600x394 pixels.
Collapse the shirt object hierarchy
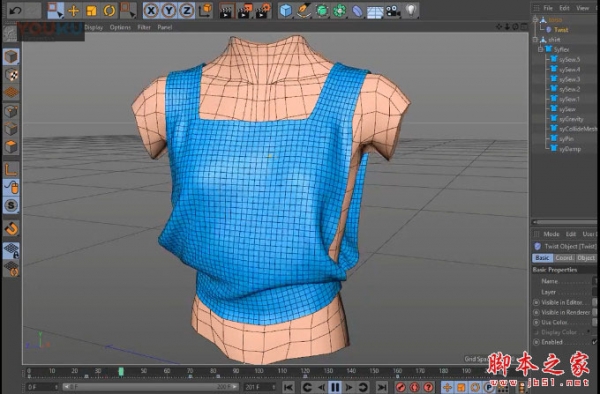[535, 39]
